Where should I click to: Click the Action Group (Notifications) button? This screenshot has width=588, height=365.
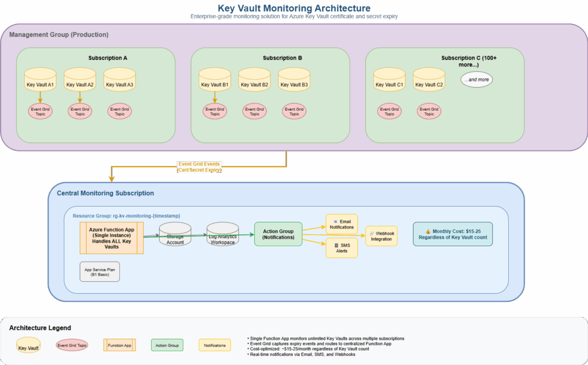click(x=278, y=234)
